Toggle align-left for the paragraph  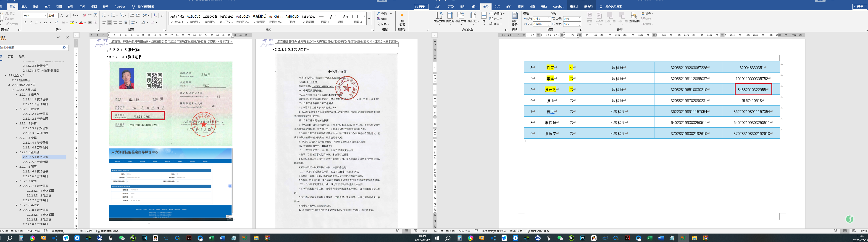[104, 23]
